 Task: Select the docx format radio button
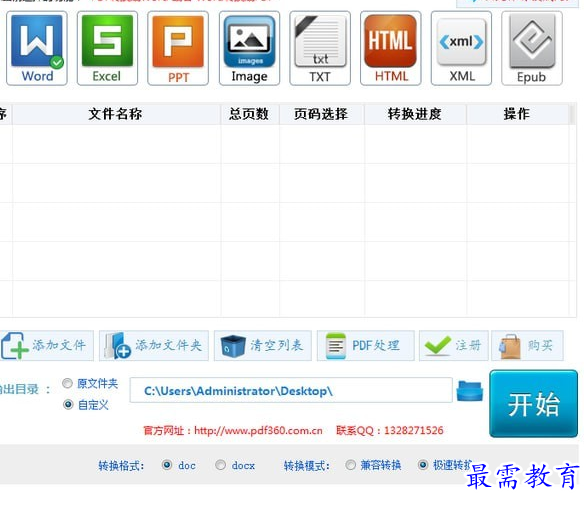[x=220, y=465]
